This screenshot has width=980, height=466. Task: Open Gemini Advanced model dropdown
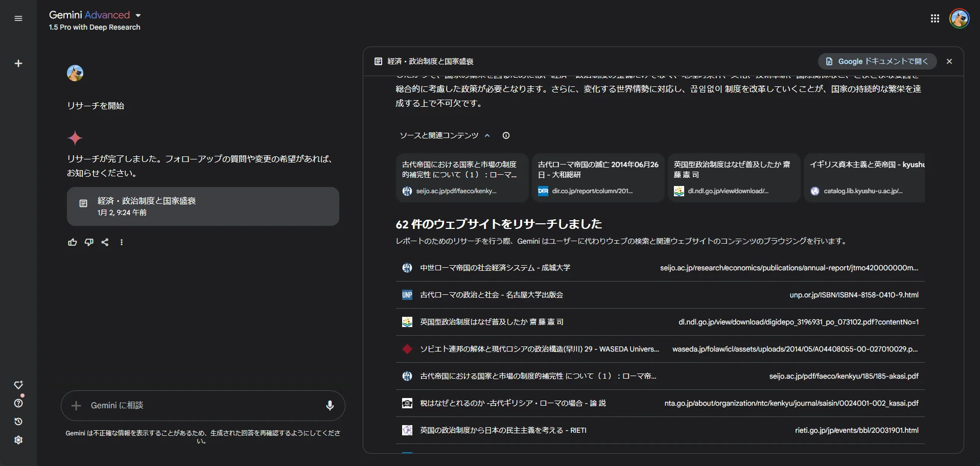click(x=95, y=15)
